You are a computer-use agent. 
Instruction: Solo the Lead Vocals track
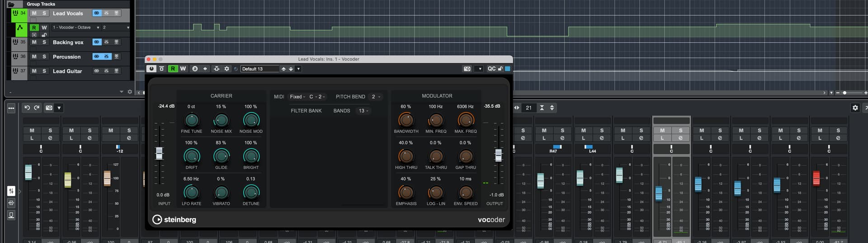coord(44,13)
